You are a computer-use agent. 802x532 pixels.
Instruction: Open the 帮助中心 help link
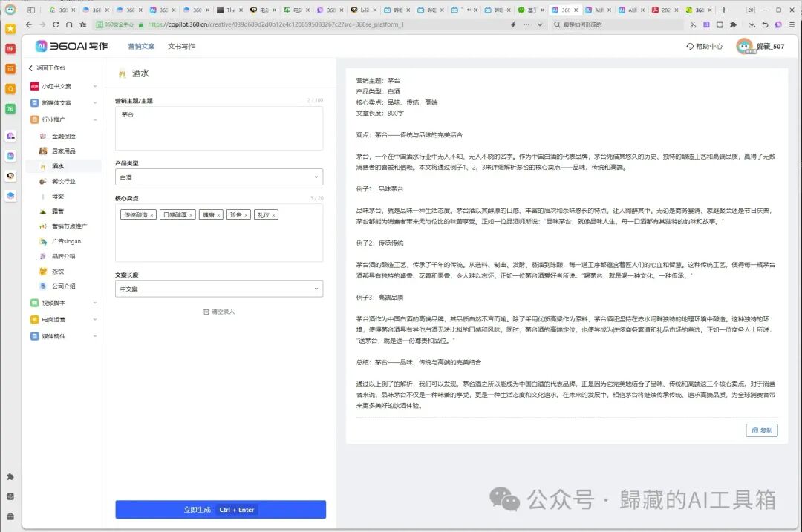(x=704, y=46)
